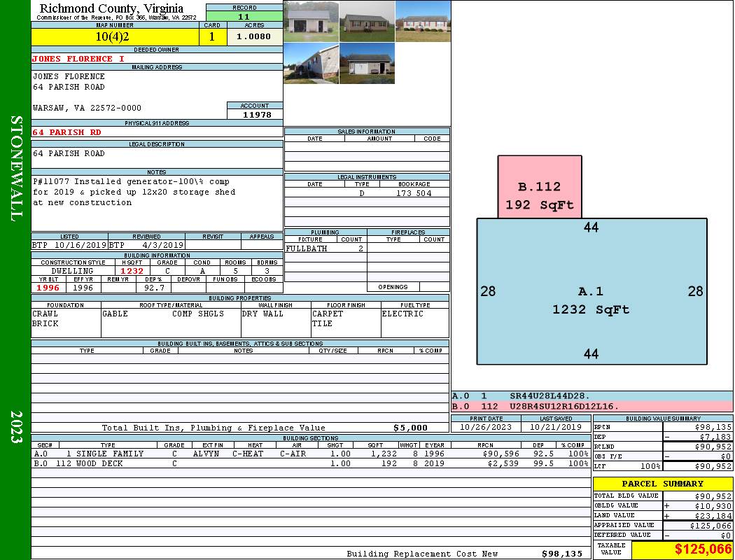Click the OBLDG VALUE $10,930
This screenshot has height=560, width=735.
(713, 506)
